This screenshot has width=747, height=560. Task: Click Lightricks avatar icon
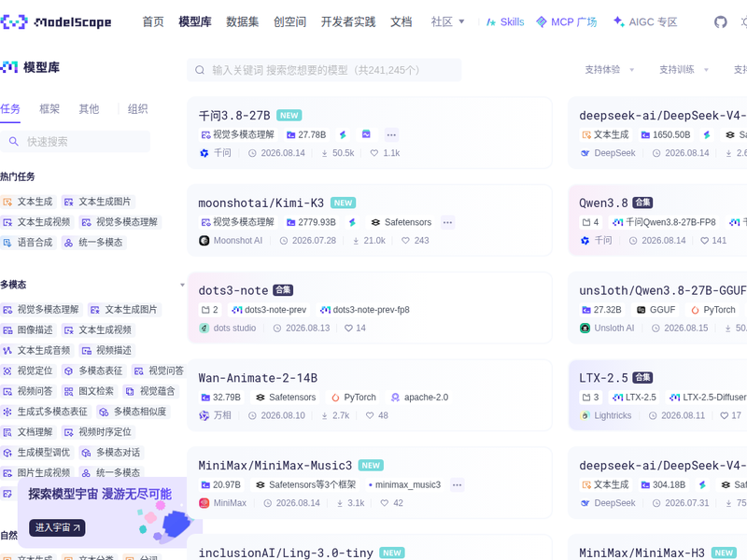tap(585, 415)
